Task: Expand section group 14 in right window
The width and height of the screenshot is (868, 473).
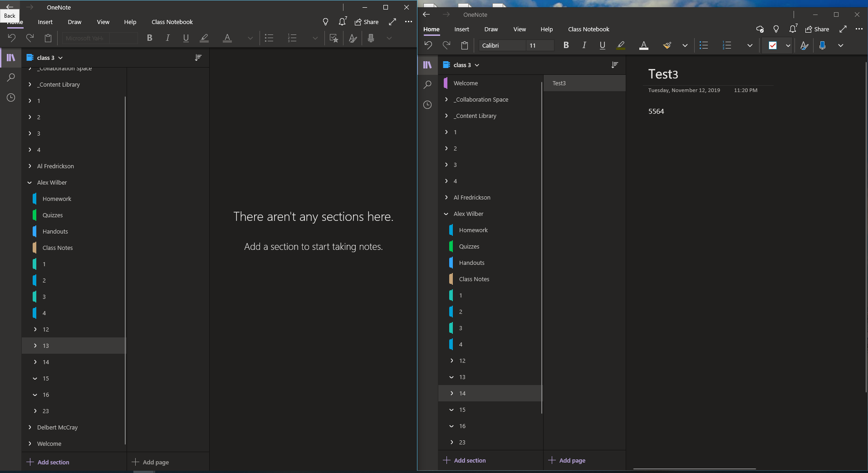Action: click(x=451, y=393)
